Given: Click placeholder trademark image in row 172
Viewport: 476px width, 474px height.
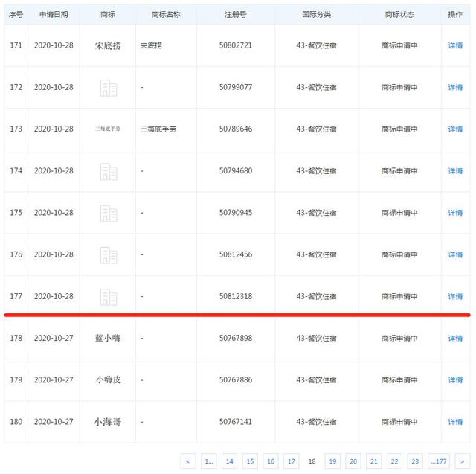Looking at the screenshot, I should coord(109,88).
